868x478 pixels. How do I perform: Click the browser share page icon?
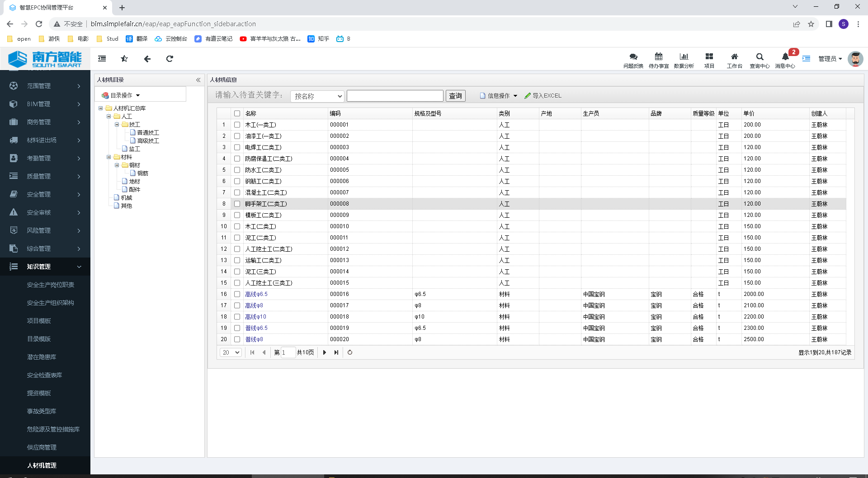[x=797, y=24]
